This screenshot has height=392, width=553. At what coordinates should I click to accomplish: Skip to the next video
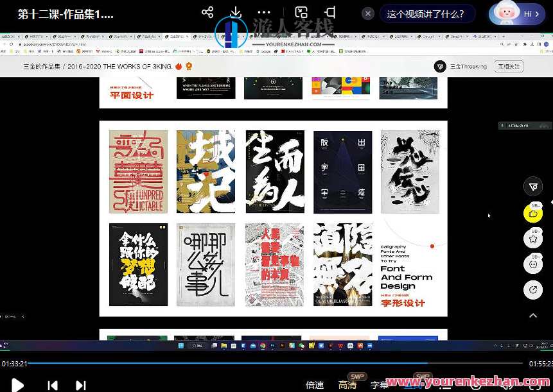click(81, 385)
